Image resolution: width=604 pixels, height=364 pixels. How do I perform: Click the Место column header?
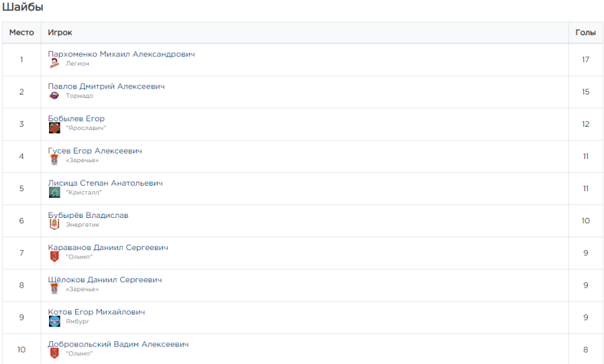(x=21, y=33)
